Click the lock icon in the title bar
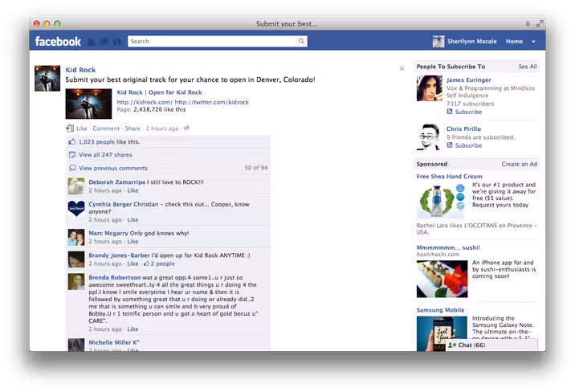The image size is (575, 392). click(528, 24)
